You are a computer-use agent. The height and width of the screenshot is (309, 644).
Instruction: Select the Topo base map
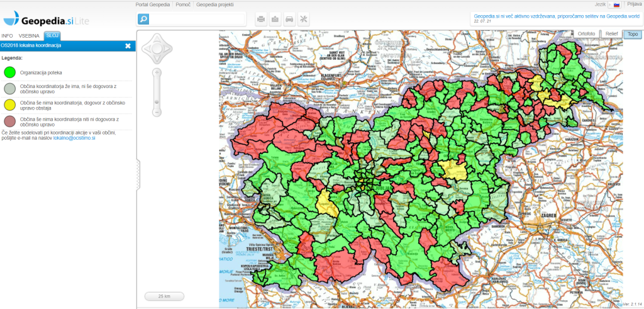coord(632,34)
